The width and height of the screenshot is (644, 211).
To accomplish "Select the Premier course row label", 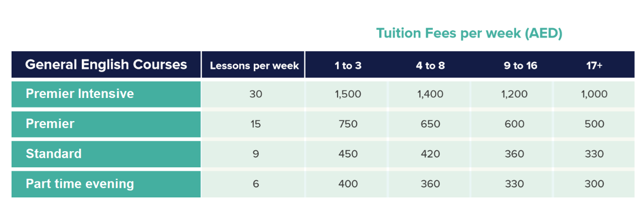I will coord(106,124).
